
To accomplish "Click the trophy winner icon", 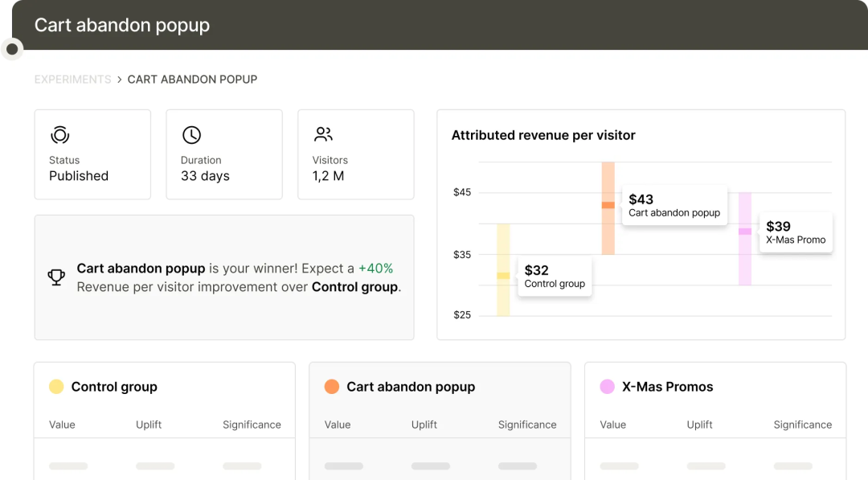I will (56, 277).
